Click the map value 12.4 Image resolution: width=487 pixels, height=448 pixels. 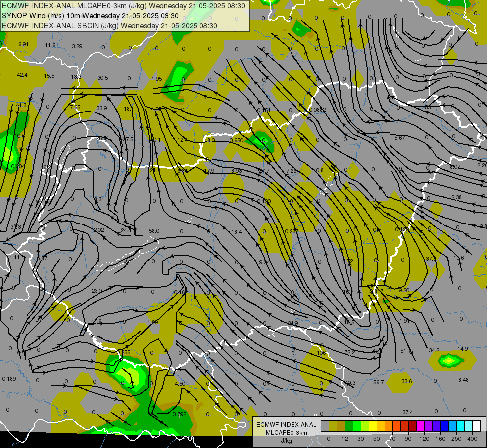183,140
